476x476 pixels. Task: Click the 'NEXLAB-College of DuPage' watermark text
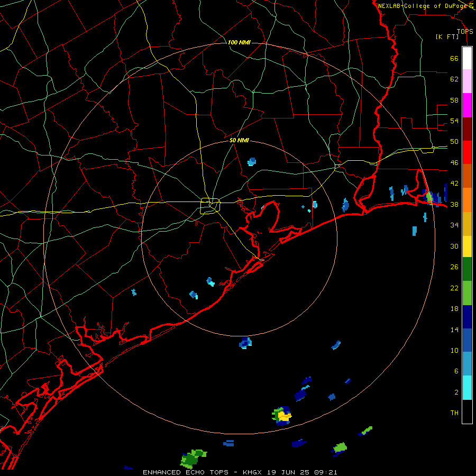tap(423, 6)
